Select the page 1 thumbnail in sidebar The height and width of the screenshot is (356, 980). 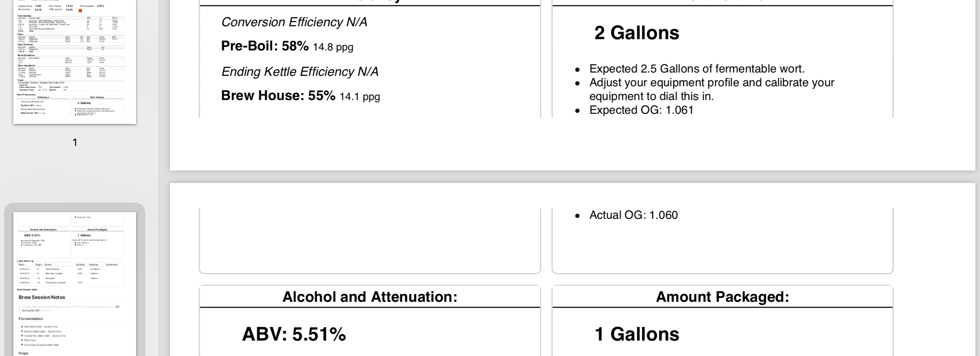point(75,63)
